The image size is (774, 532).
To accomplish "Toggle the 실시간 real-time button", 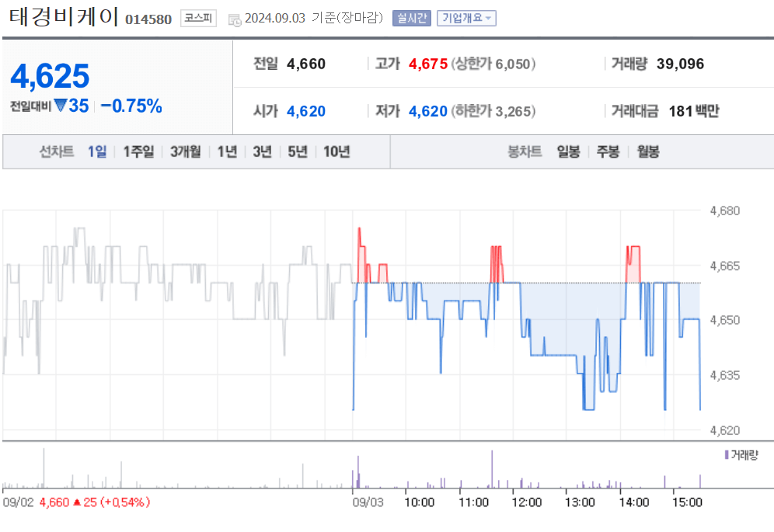I will (412, 19).
